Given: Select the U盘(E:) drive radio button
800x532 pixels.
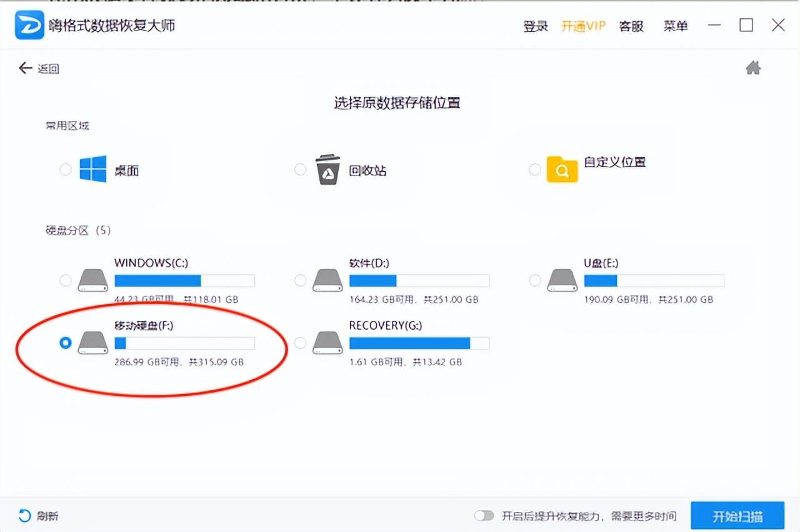Looking at the screenshot, I should click(x=534, y=280).
